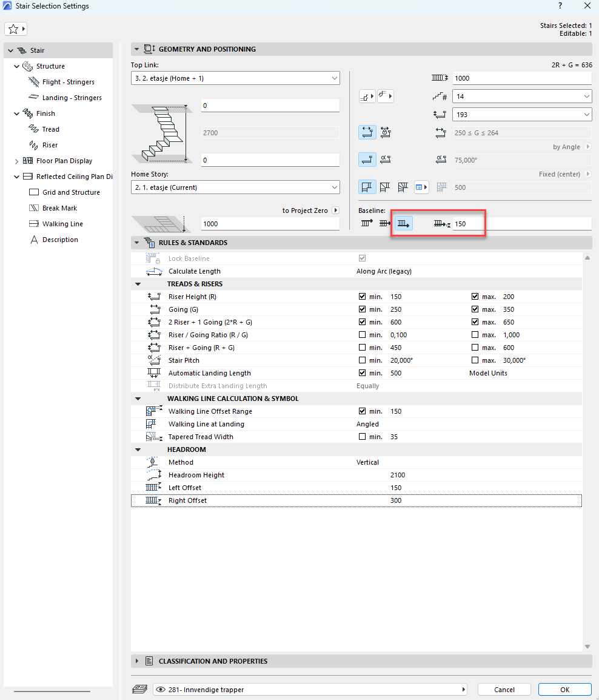Choose the landing turning type icon

click(x=367, y=187)
